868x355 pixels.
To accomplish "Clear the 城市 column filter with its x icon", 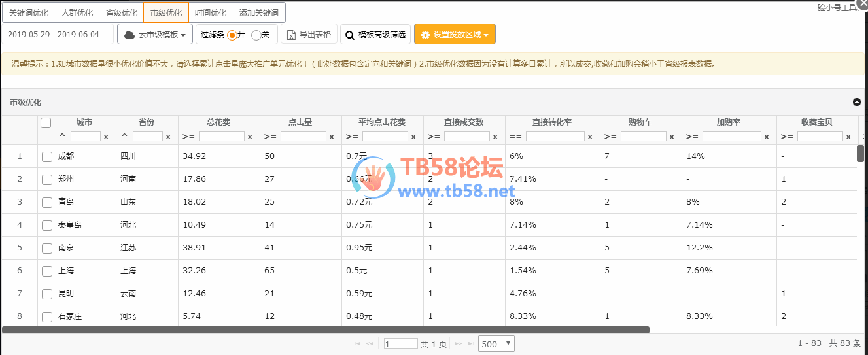I will point(106,137).
